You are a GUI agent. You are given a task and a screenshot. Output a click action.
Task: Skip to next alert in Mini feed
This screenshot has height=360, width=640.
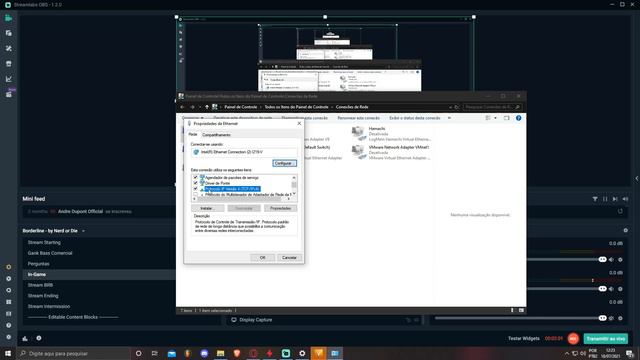pos(615,199)
